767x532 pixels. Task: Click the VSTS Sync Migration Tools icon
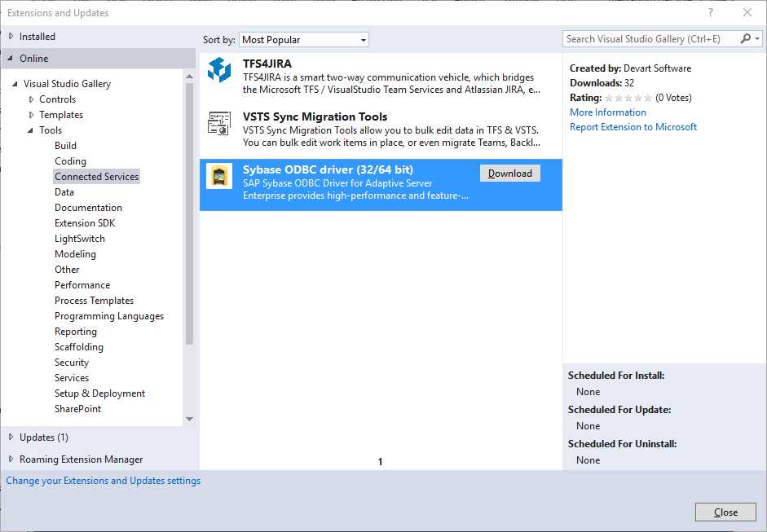tap(218, 123)
